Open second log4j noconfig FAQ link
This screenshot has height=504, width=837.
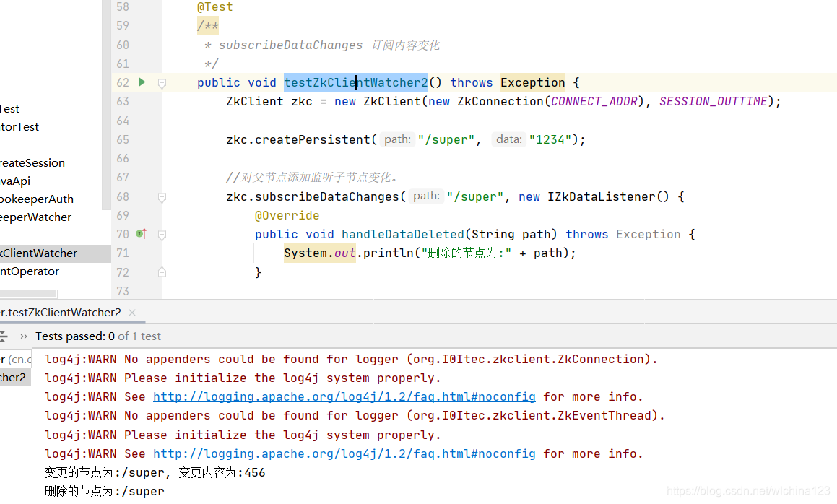[344, 453]
